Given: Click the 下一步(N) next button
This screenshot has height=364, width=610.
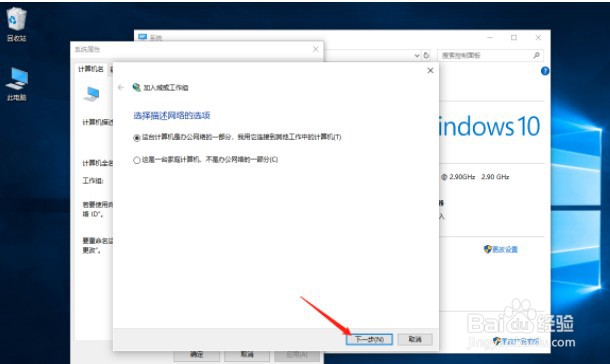Looking at the screenshot, I should click(369, 340).
